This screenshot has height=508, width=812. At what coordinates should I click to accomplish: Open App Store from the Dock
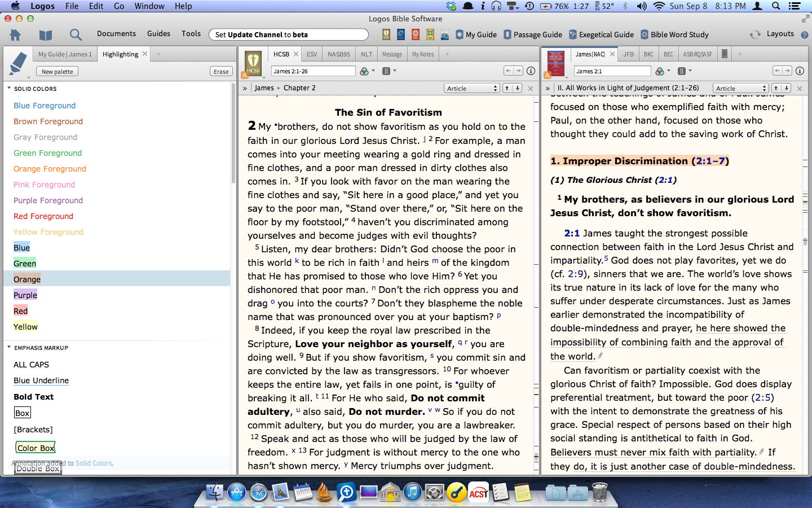pyautogui.click(x=236, y=492)
